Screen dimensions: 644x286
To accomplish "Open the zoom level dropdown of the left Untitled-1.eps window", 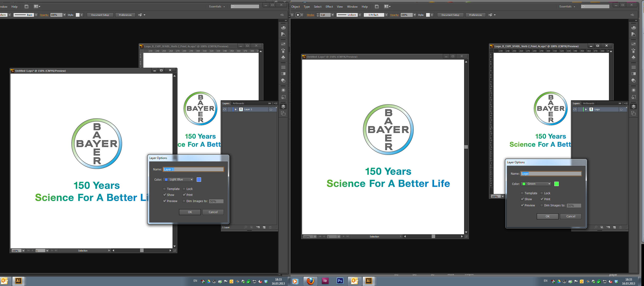I will (x=23, y=250).
